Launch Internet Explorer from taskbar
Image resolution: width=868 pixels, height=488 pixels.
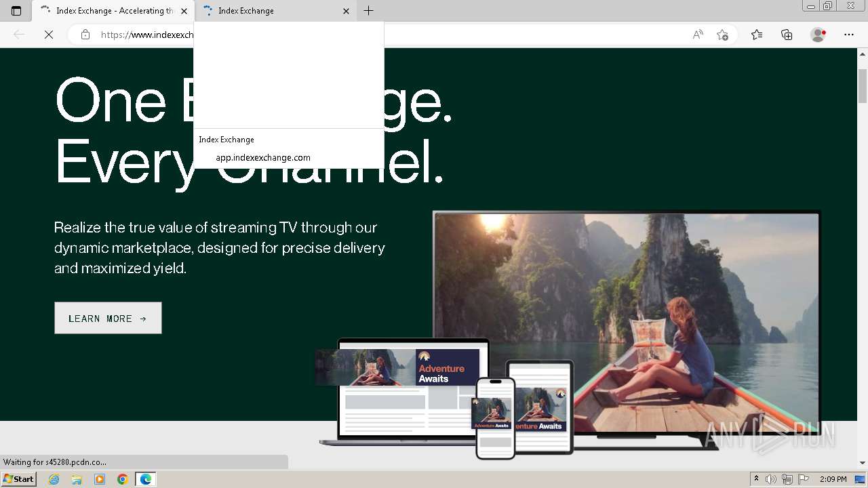tap(54, 479)
